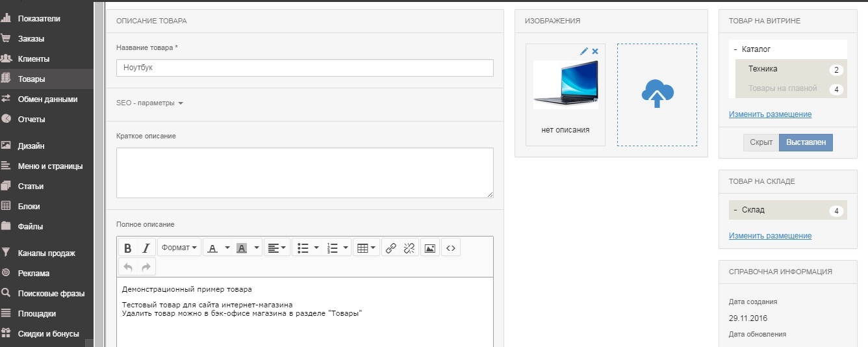Screen dimensions: 868x347
Task: Select the Товары на главной row
Action: 791,89
